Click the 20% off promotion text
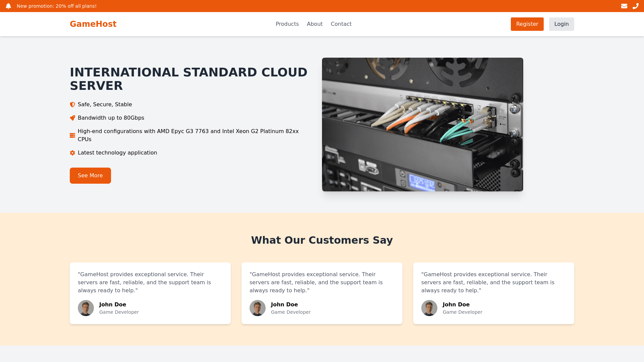 [x=57, y=6]
